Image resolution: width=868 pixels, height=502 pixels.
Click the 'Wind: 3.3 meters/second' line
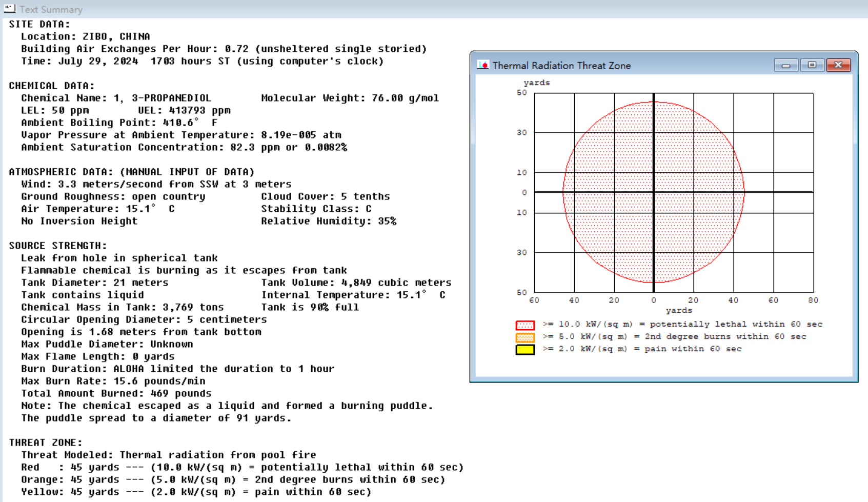pos(156,184)
